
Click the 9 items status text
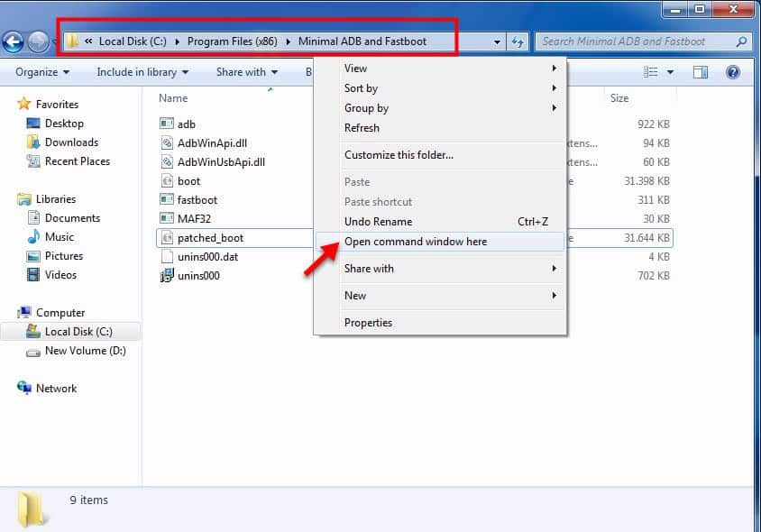pyautogui.click(x=89, y=500)
